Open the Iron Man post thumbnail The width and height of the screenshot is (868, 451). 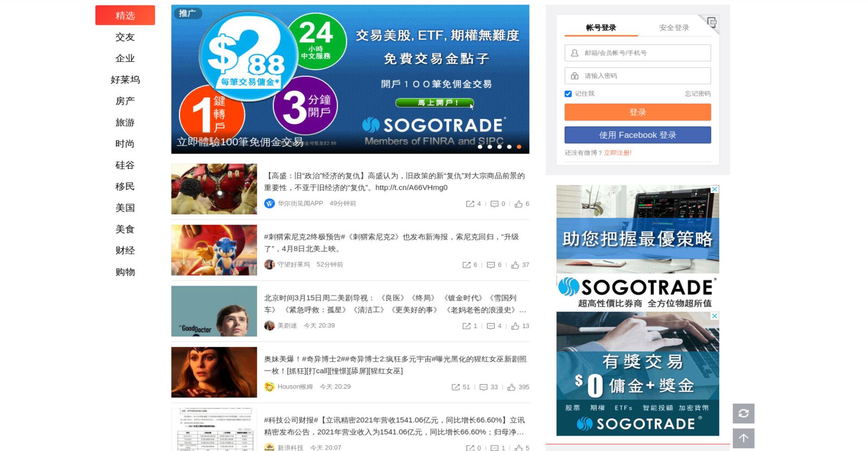pyautogui.click(x=214, y=189)
